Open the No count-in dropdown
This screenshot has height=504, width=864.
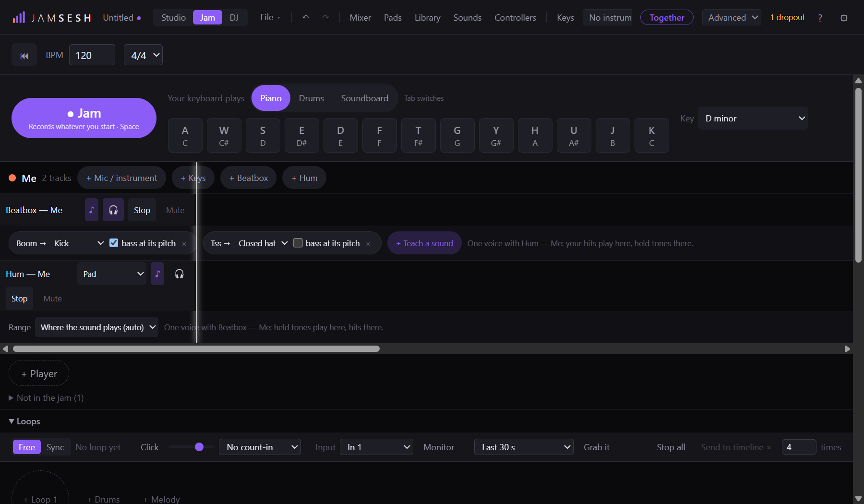(260, 447)
